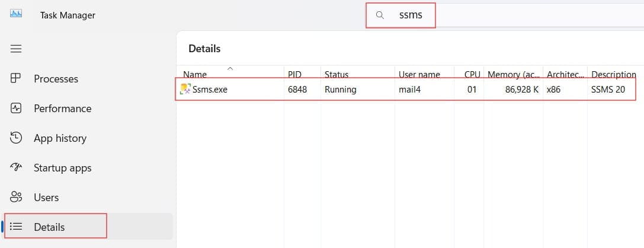Click the PID value 6848

297,89
